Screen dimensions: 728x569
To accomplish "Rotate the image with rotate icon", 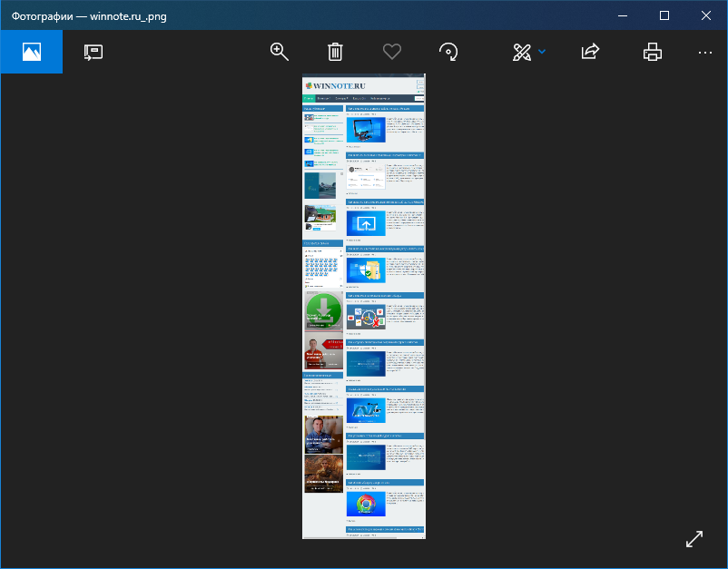I will (448, 52).
